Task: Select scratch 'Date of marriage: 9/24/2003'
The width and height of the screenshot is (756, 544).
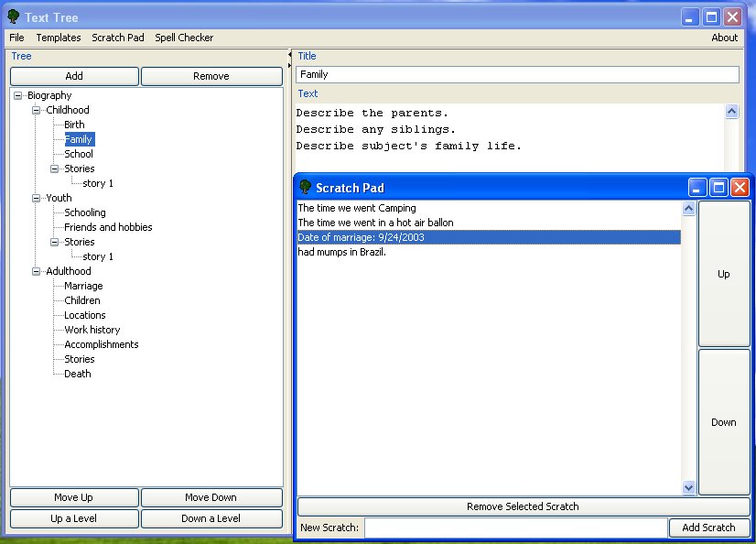Action: pos(489,237)
